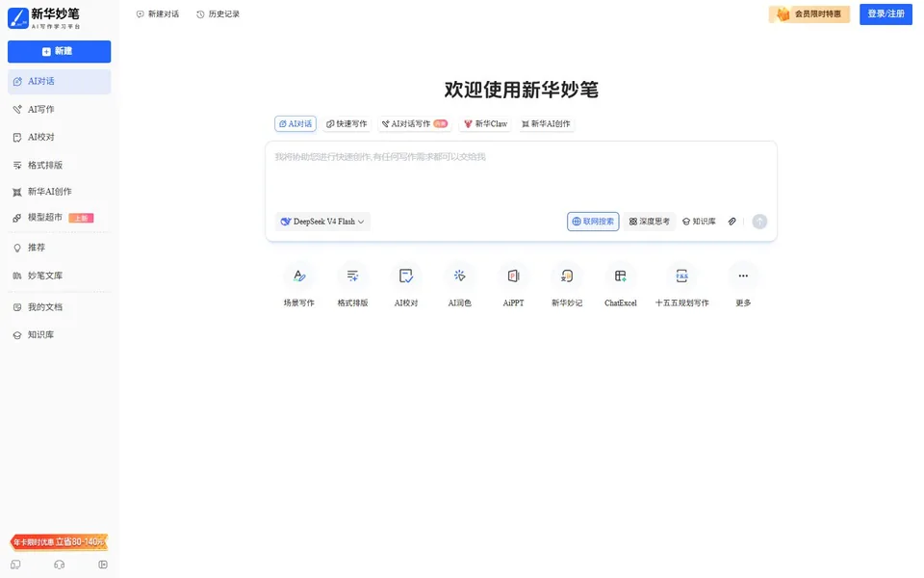924x578 pixels.
Task: Click the blue 新建 button
Action: [59, 51]
